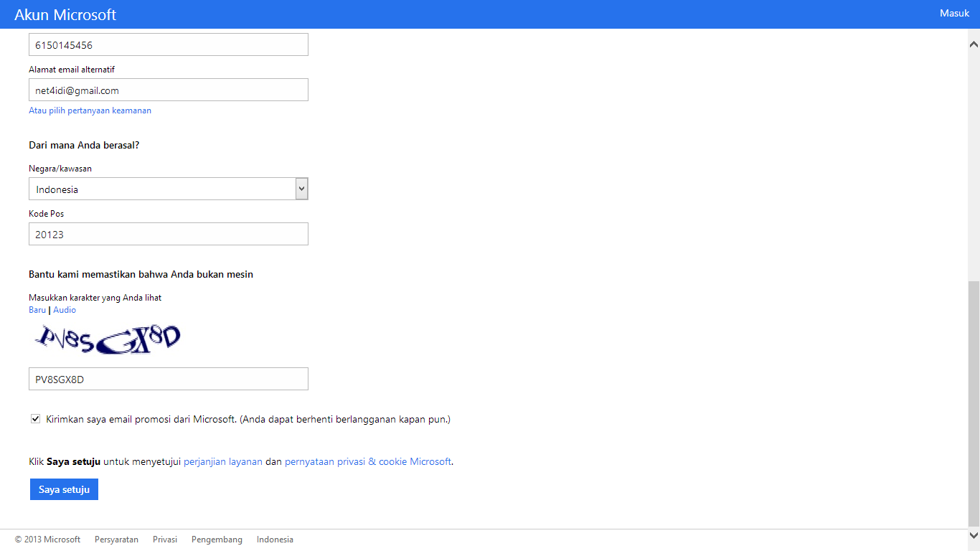The height and width of the screenshot is (551, 980).
Task: Click the Dari mana Anda berasal? heading
Action: point(84,145)
